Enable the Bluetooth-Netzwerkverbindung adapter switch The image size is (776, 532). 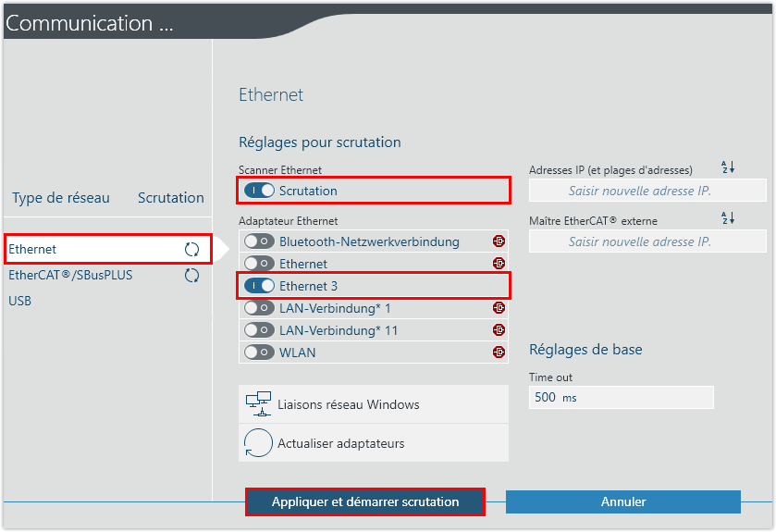[260, 241]
